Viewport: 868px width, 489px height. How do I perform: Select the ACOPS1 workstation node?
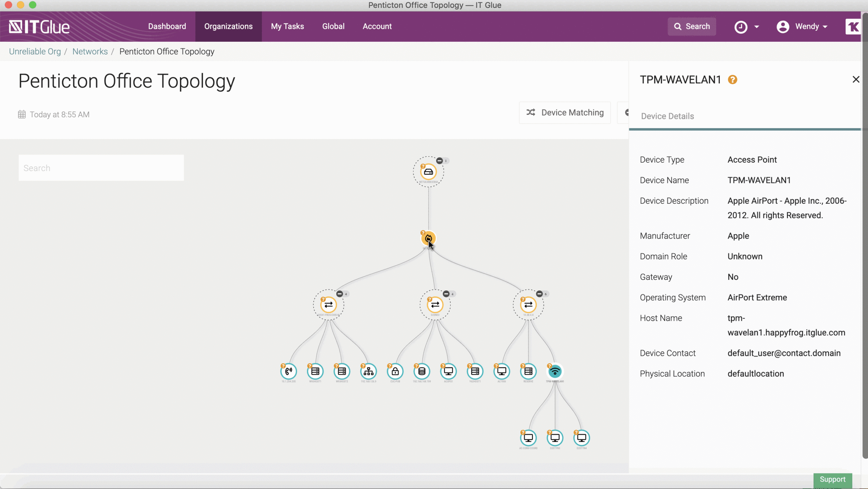(448, 371)
